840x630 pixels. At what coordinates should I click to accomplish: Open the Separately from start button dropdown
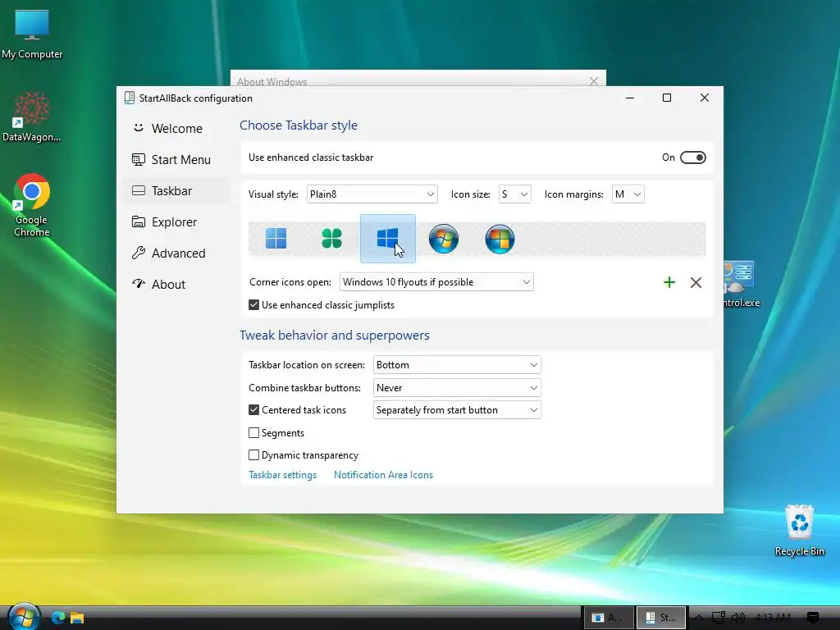pyautogui.click(x=457, y=410)
